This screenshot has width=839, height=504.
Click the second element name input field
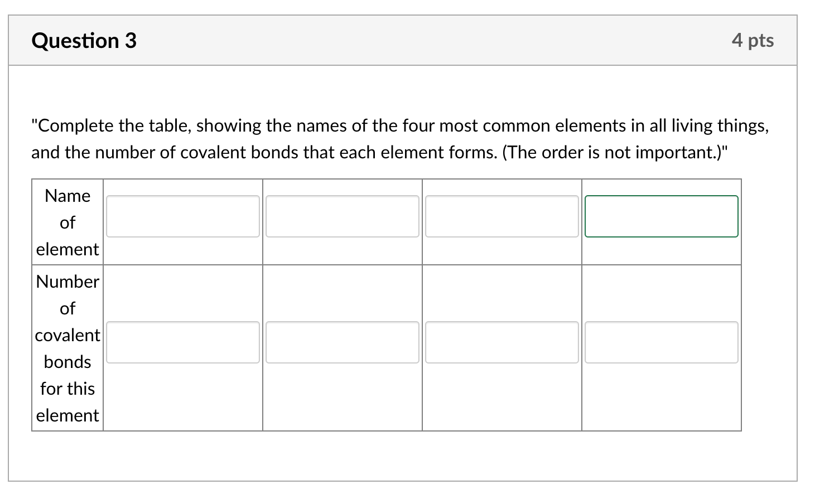(343, 216)
